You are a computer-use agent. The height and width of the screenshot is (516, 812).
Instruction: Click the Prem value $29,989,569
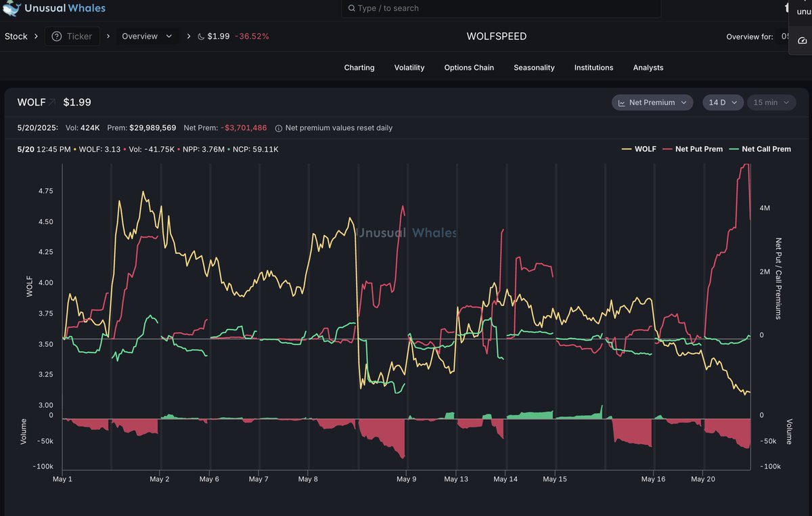point(152,128)
